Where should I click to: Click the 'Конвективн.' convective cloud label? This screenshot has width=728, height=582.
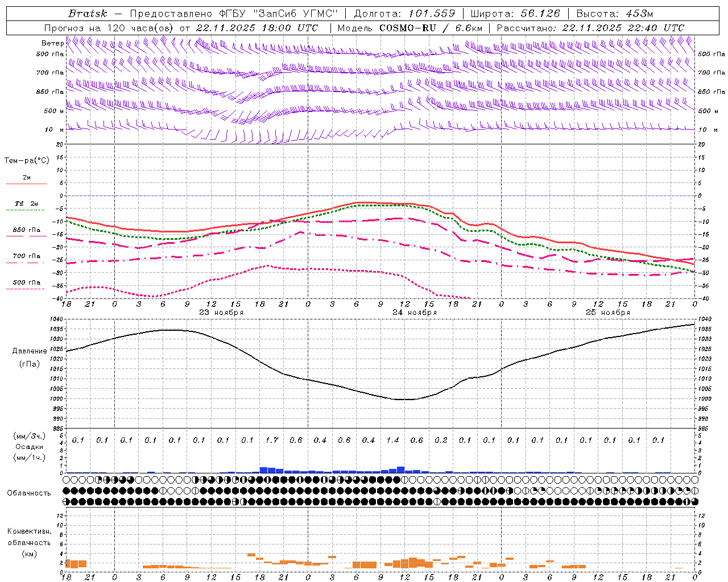click(29, 531)
